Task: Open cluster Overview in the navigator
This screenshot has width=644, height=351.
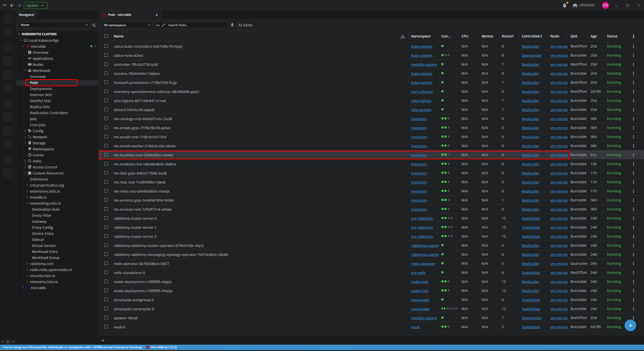Action: coord(41,53)
